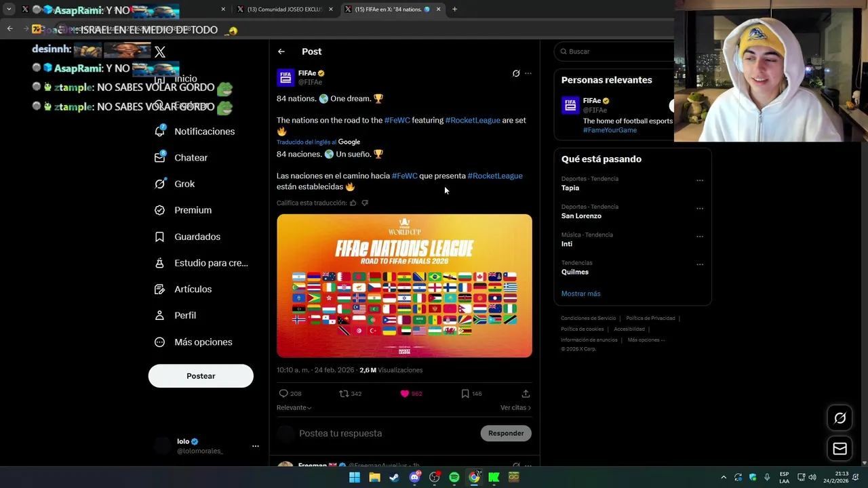Click the #FeWC hashtag in the English text
Screen dimensions: 868x488
[397, 120]
